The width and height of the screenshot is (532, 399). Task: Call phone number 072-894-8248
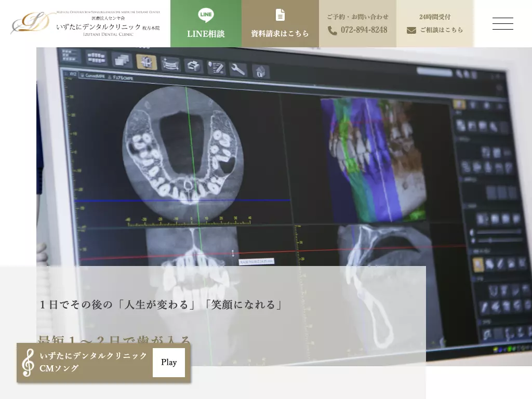pyautogui.click(x=364, y=30)
